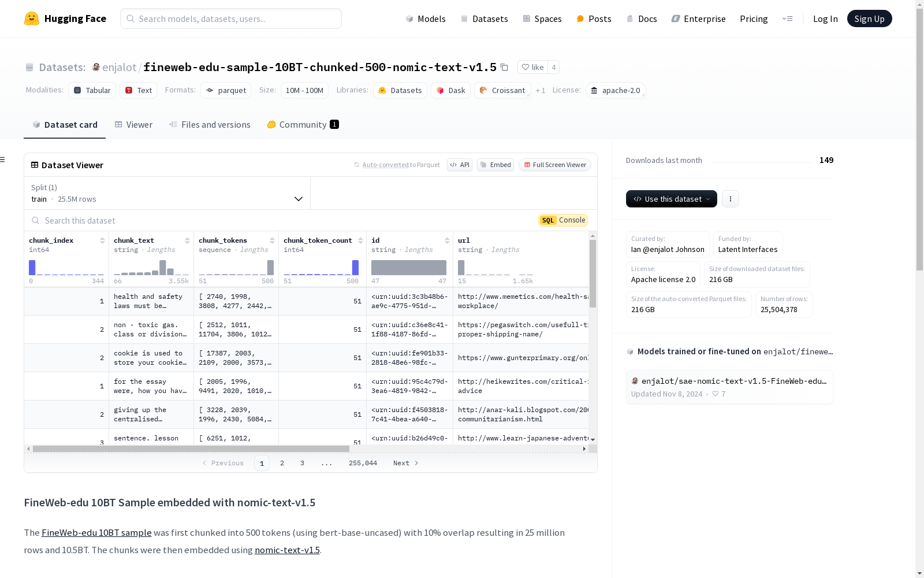Click the sort icon on id column
The width and height of the screenshot is (924, 578).
pos(447,240)
